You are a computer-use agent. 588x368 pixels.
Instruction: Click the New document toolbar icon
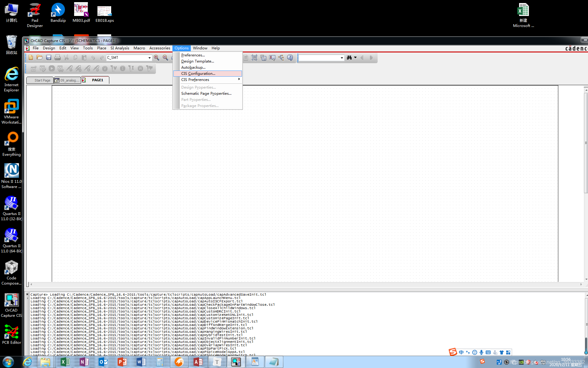tap(31, 58)
